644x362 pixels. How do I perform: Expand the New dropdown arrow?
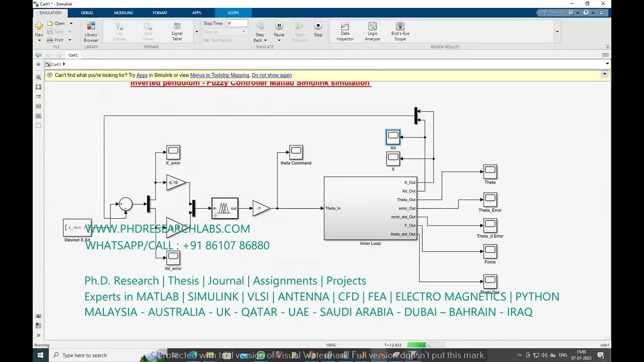click(x=39, y=40)
